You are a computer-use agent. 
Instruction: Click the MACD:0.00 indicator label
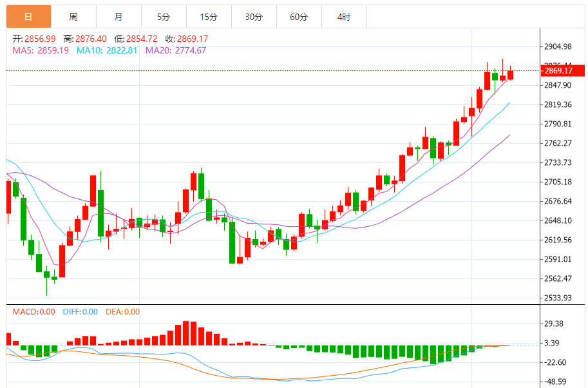pyautogui.click(x=33, y=312)
